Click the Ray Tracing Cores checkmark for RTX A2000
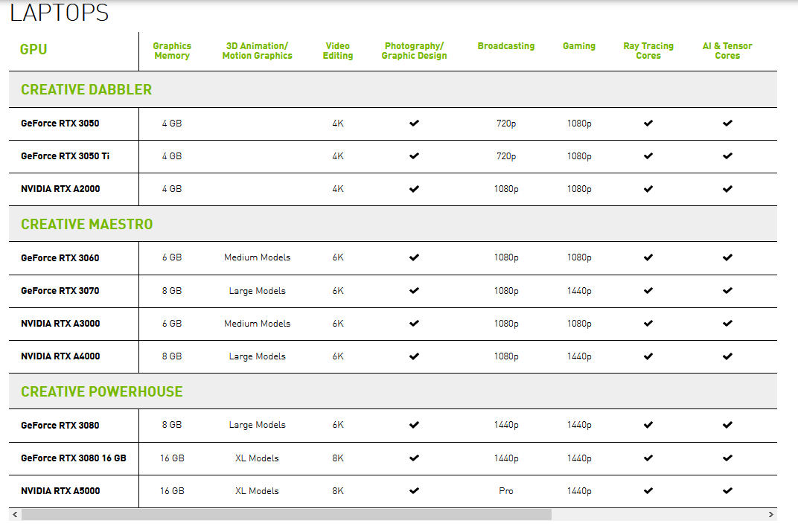The height and width of the screenshot is (532, 798). 648,188
